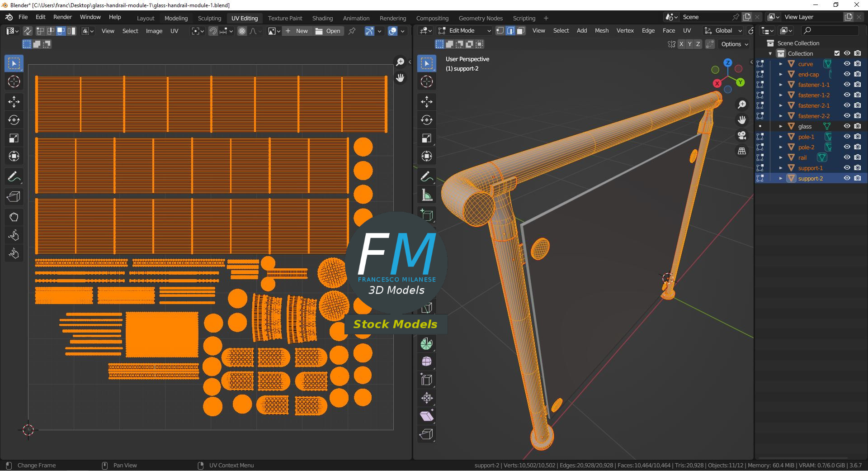Image resolution: width=868 pixels, height=471 pixels.
Task: Toggle X mirror axis in viewport header
Action: point(681,44)
